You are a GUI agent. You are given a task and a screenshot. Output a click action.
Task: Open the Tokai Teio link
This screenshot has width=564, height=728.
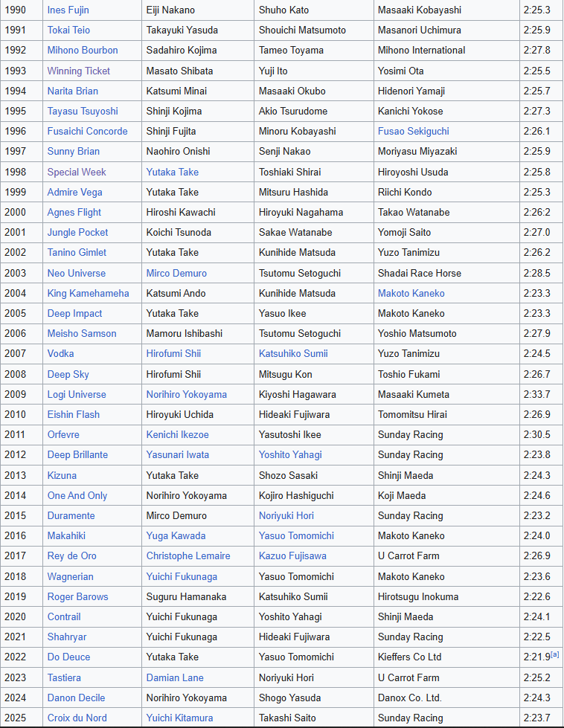pyautogui.click(x=68, y=30)
